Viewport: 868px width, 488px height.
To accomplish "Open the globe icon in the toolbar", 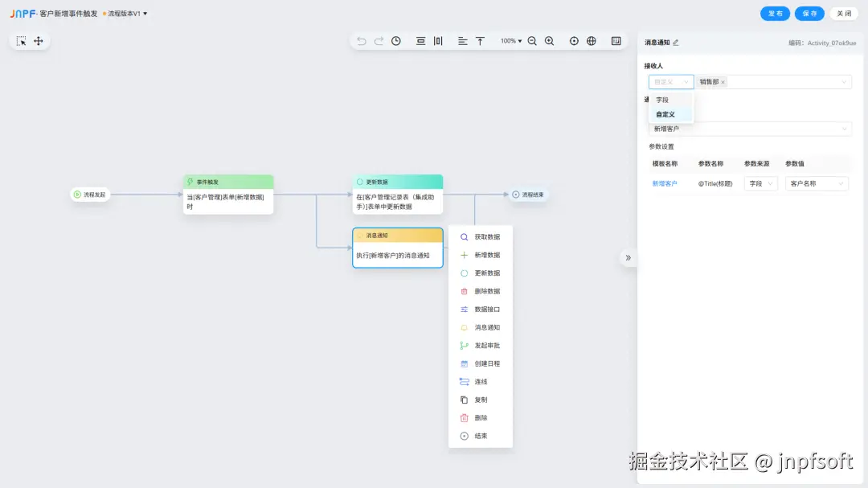I will pos(592,39).
